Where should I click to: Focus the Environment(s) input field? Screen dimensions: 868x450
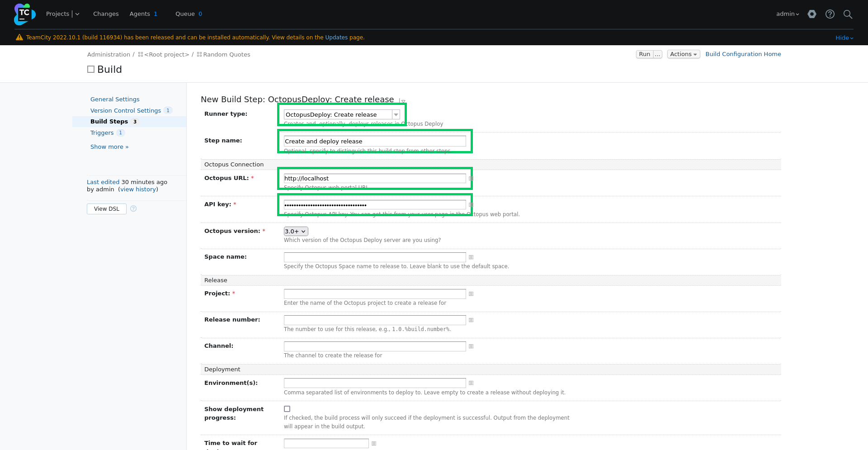pyautogui.click(x=375, y=383)
